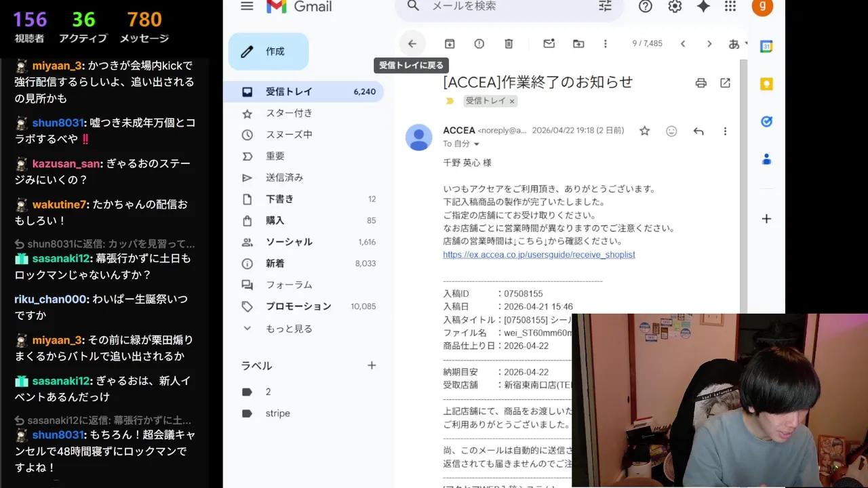Screen dimensions: 868x488
Task: Expand もっと見る sidebar section
Action: 304,329
